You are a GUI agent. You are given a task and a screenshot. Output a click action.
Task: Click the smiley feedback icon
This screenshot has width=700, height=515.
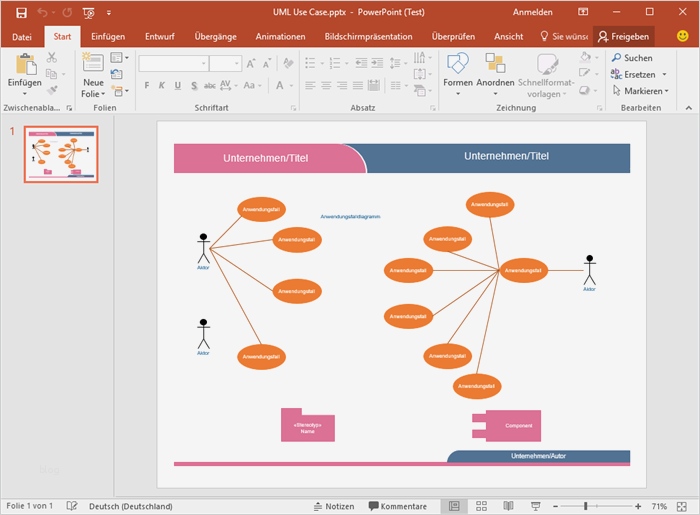click(683, 36)
